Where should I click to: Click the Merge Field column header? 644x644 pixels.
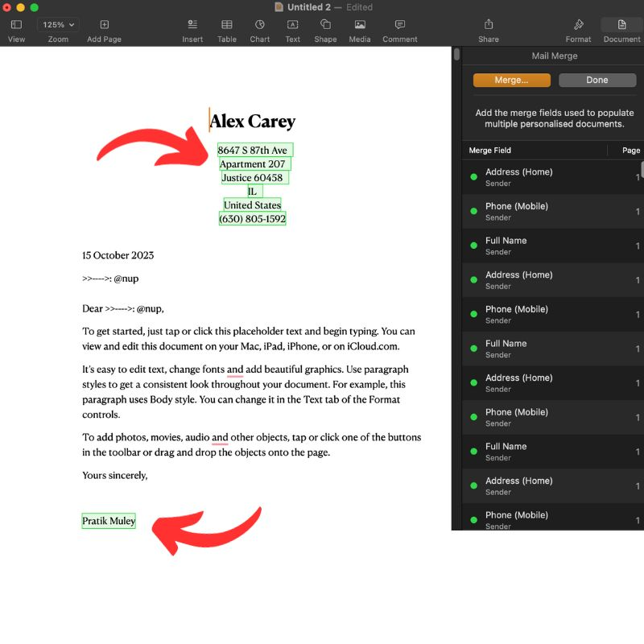pyautogui.click(x=489, y=151)
